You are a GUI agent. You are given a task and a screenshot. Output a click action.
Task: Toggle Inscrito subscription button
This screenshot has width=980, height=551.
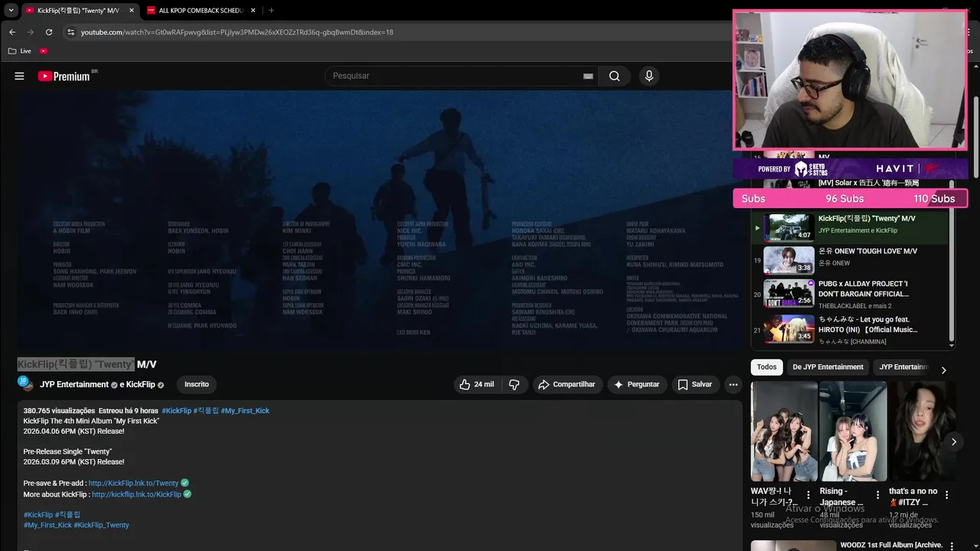(197, 384)
